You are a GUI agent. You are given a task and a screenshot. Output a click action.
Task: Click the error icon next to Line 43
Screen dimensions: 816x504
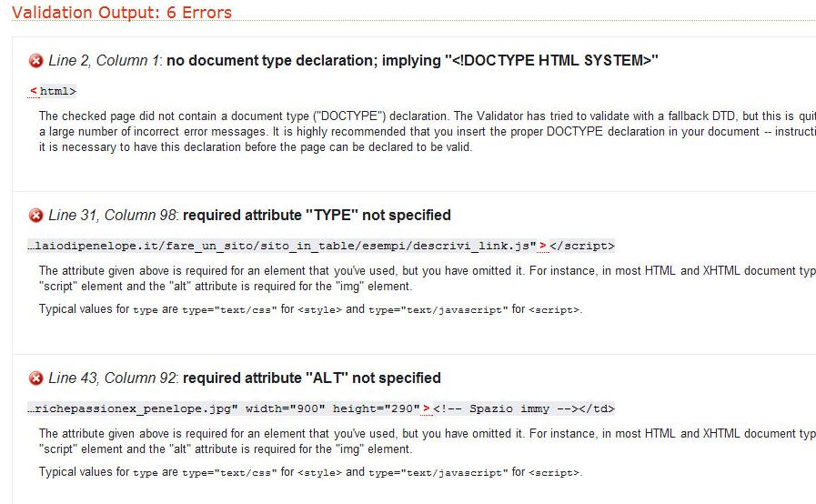(x=35, y=378)
